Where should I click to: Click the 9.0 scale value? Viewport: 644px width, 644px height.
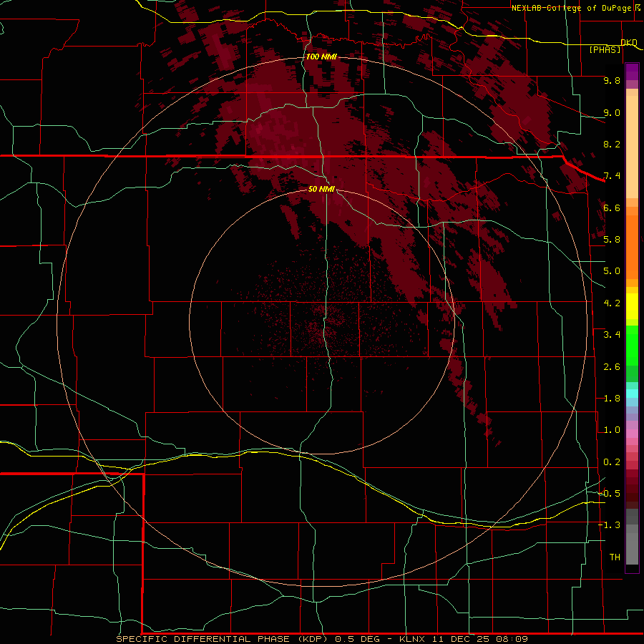point(612,112)
